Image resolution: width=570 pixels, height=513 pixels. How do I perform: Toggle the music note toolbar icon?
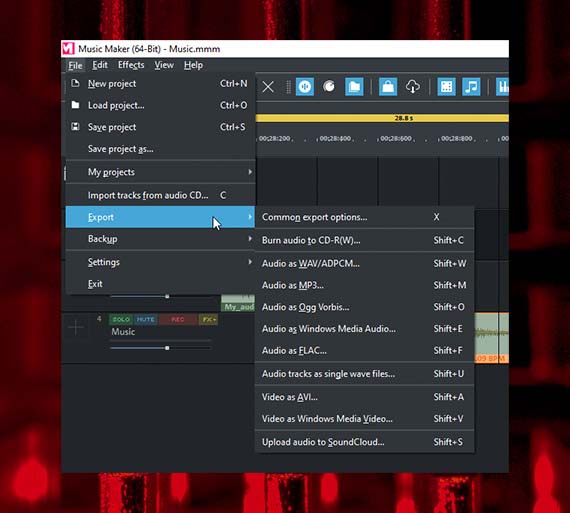(x=471, y=87)
